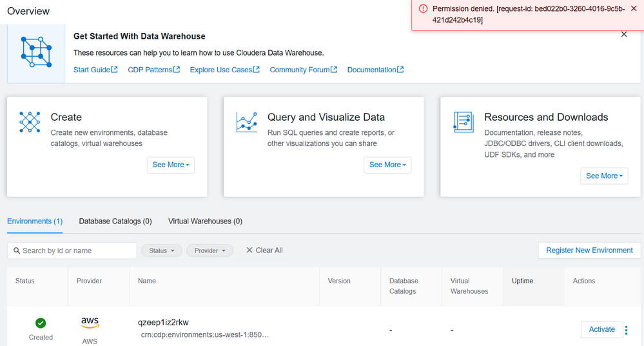
Task: Open the qzeep1iz2rkw row three-dot menu
Action: [x=627, y=330]
